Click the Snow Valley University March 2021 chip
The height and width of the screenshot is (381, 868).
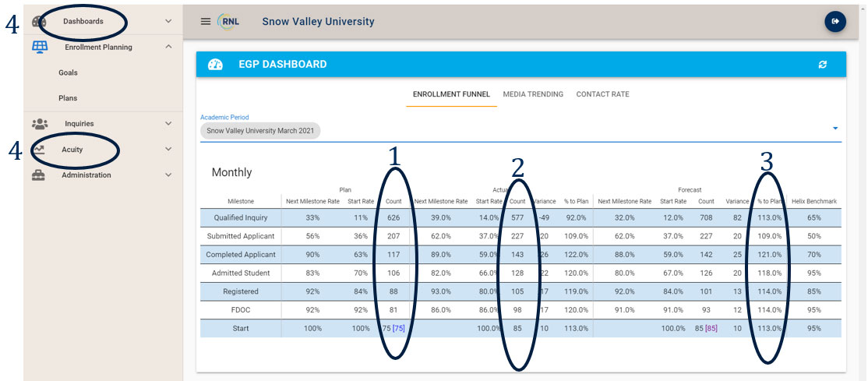click(x=260, y=131)
